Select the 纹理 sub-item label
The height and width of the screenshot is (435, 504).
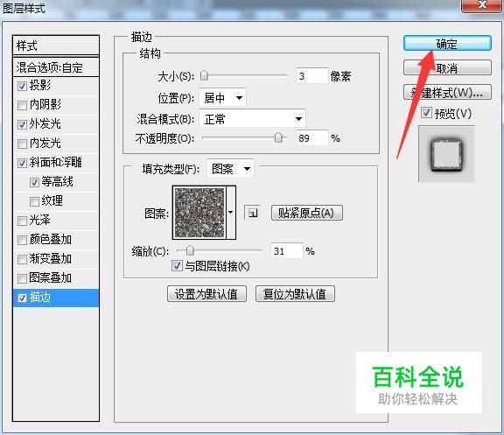click(x=52, y=201)
